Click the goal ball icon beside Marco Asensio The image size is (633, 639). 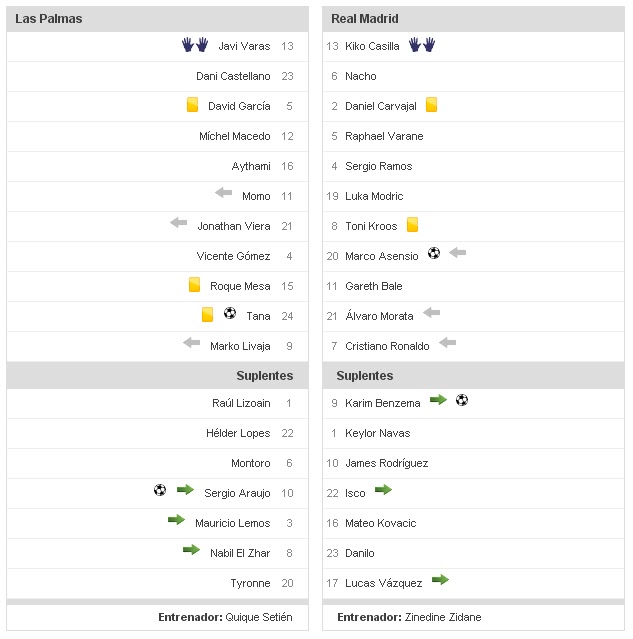click(433, 254)
